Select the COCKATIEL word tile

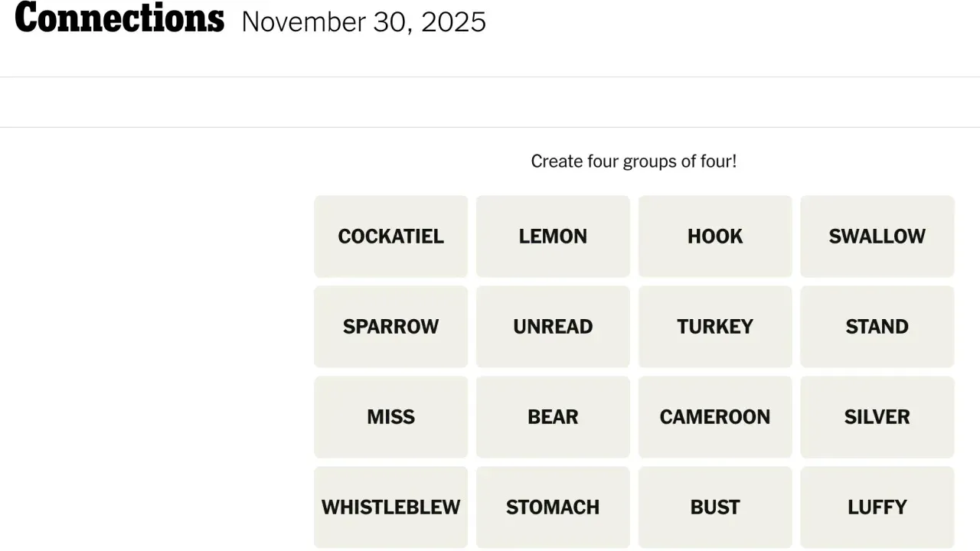(x=390, y=236)
